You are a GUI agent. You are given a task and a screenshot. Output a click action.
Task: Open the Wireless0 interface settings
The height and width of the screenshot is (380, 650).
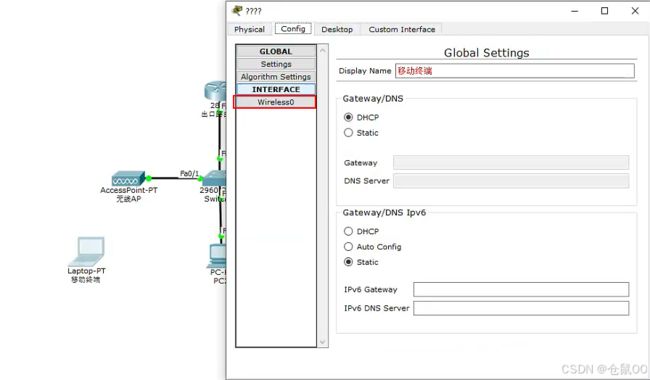(x=275, y=102)
